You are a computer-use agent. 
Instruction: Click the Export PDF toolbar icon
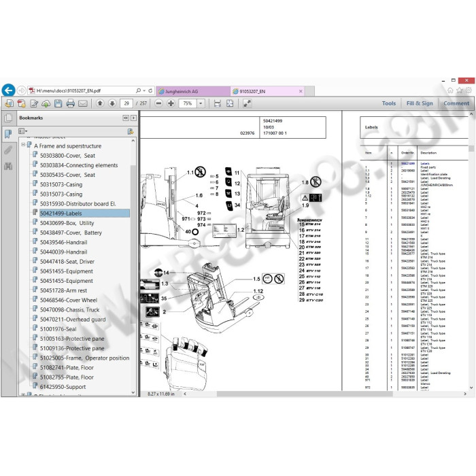pyautogui.click(x=9, y=103)
